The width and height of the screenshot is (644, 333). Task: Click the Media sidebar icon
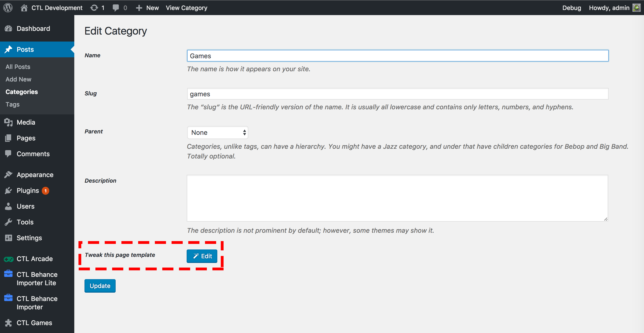point(8,122)
